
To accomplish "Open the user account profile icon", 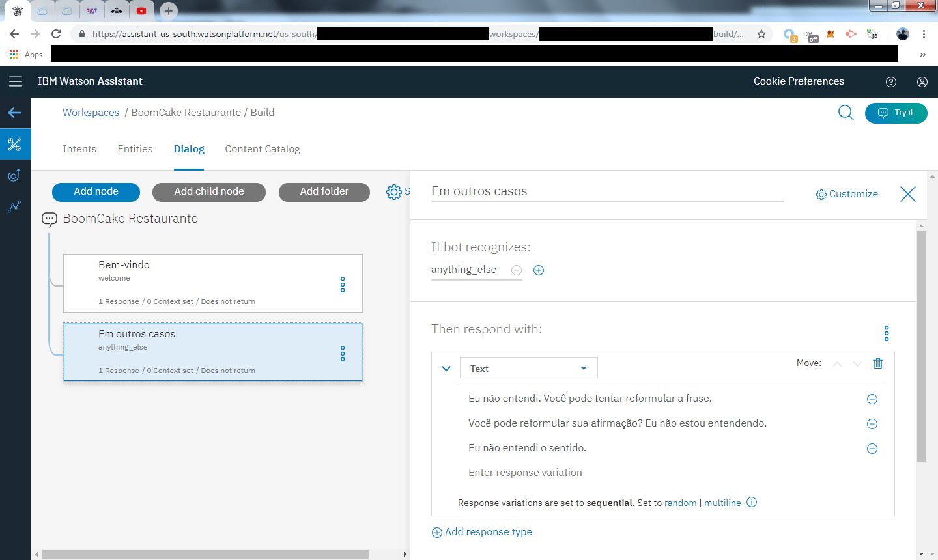I will point(922,81).
